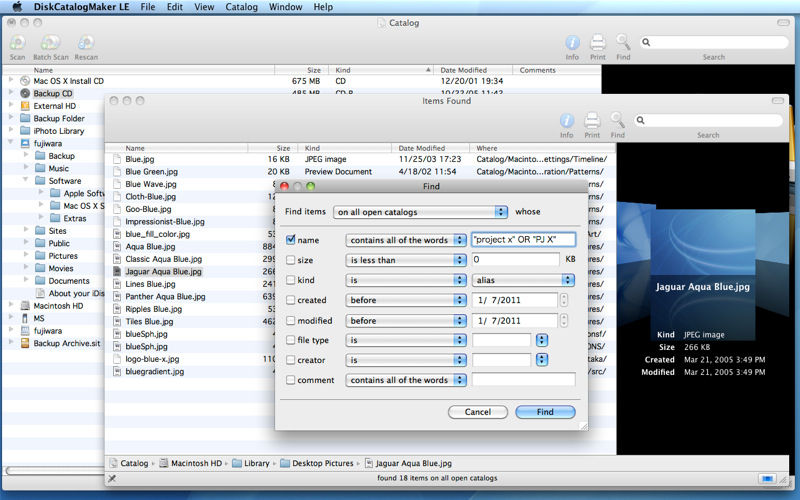Click the Search field in Catalog window toolbar
This screenshot has width=800, height=500.
[713, 42]
